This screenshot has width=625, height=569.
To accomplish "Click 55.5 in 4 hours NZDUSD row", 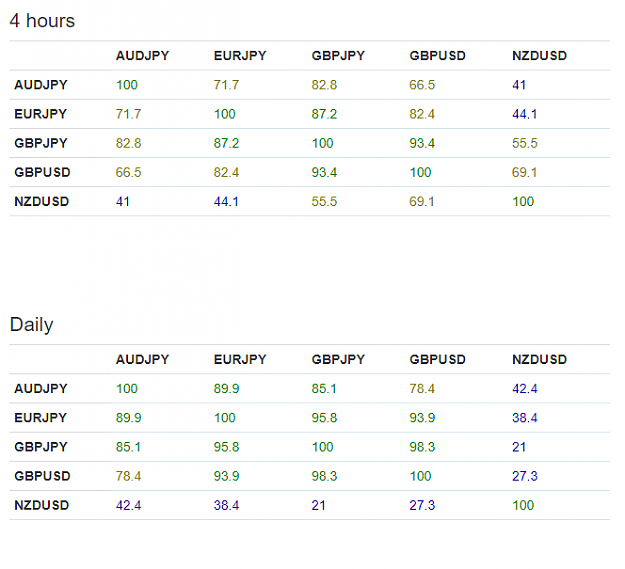I will (x=324, y=201).
